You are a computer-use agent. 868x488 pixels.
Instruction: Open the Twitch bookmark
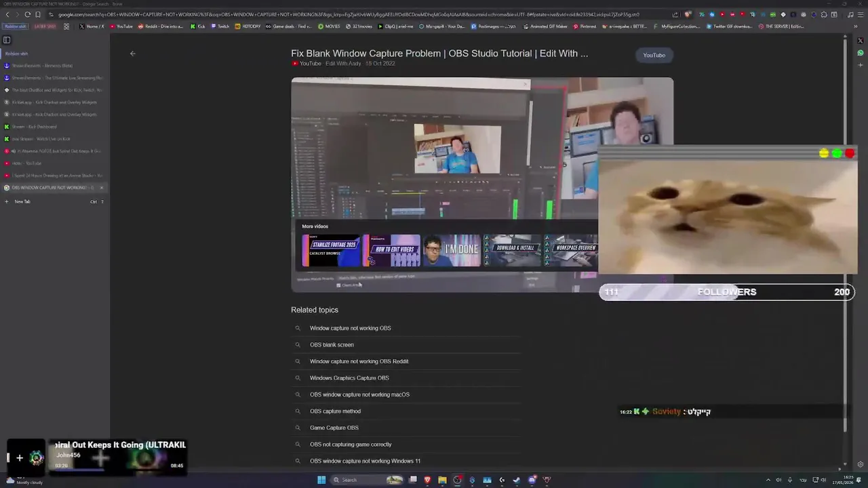pos(220,26)
